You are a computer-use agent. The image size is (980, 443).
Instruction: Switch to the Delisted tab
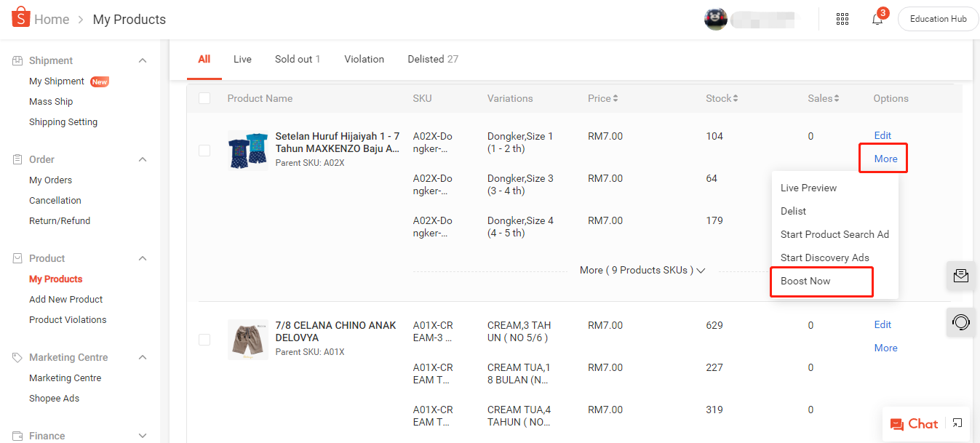(432, 59)
